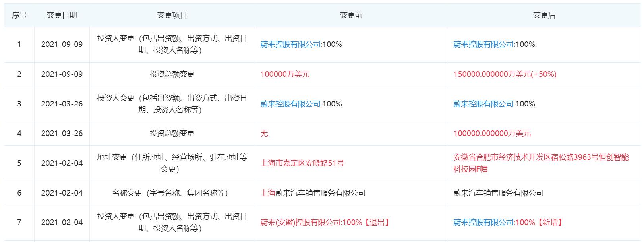Image resolution: width=644 pixels, height=242 pixels.
Task: Click the 变更后 column header
Action: tap(544, 15)
